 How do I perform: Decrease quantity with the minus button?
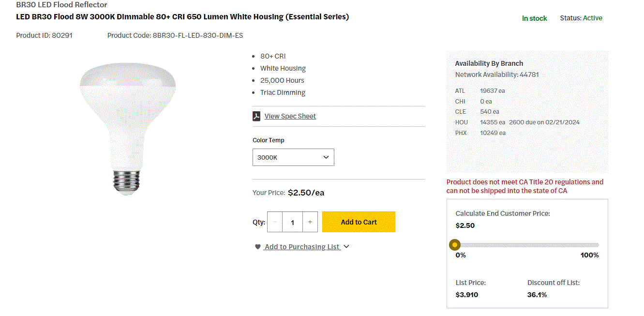275,222
